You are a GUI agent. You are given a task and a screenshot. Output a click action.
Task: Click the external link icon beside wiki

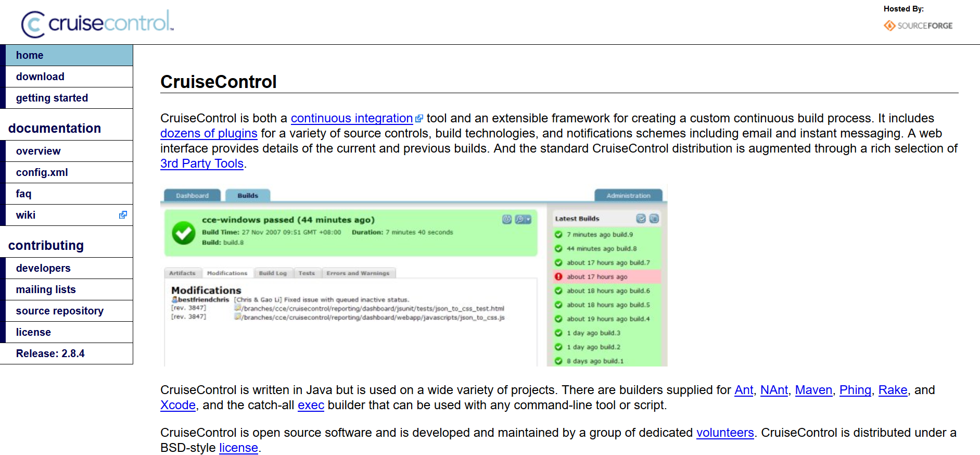click(x=123, y=215)
